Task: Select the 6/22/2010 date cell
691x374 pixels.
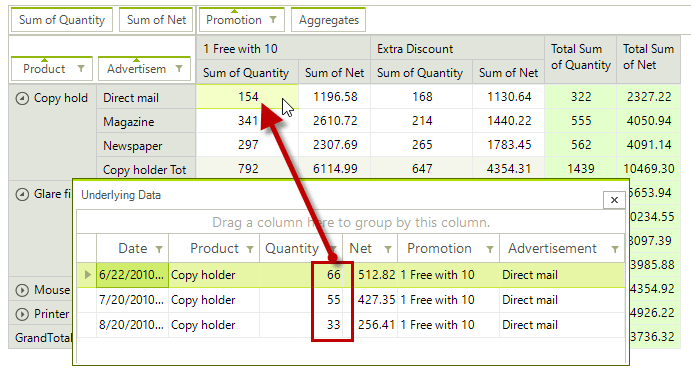Action: click(132, 275)
